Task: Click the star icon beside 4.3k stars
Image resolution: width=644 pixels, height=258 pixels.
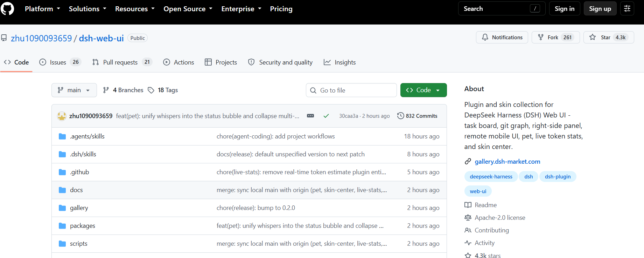Action: click(x=468, y=256)
